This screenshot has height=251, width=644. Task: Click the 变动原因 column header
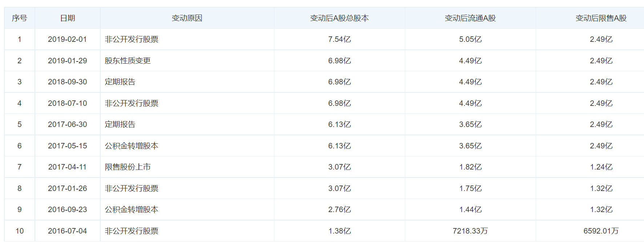187,18
